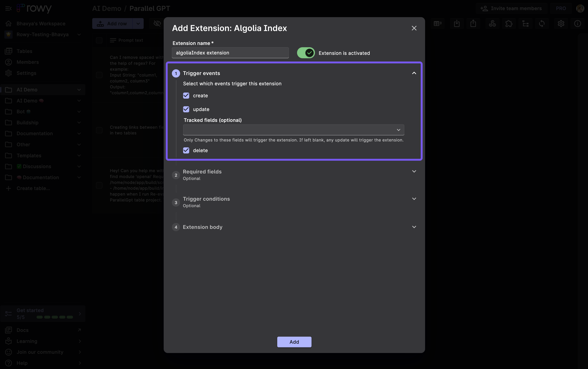Open the Get started checklist
This screenshot has width=588, height=369.
click(x=42, y=313)
